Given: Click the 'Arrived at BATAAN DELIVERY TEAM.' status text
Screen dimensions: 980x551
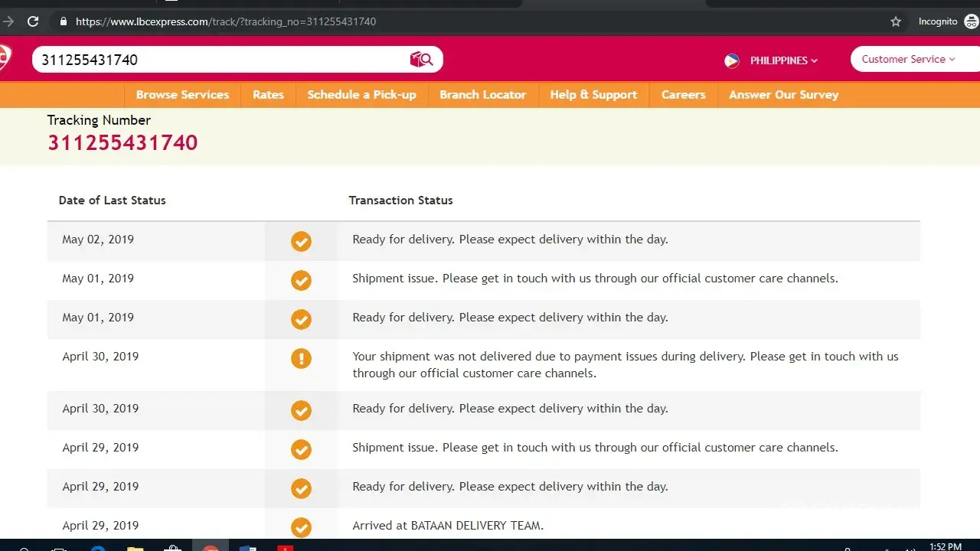Looking at the screenshot, I should pyautogui.click(x=448, y=526).
